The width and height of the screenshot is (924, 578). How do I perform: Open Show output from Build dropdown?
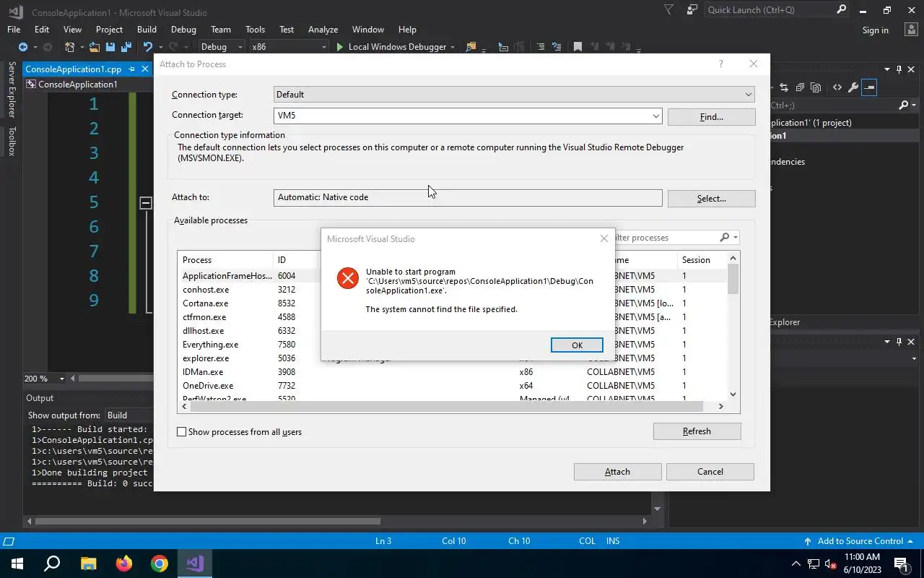click(x=130, y=415)
